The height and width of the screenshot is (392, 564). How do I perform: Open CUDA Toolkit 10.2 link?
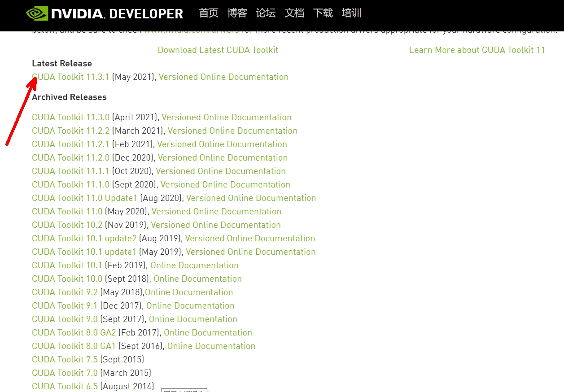tap(67, 225)
